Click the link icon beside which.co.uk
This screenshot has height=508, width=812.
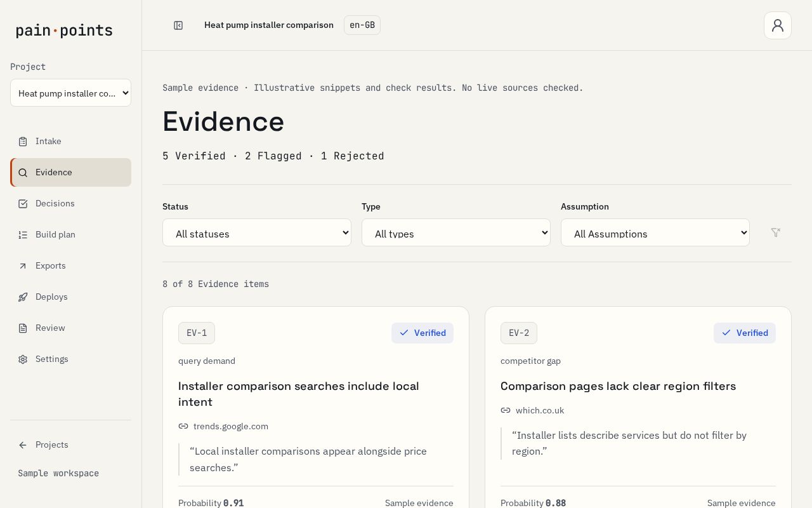506,411
